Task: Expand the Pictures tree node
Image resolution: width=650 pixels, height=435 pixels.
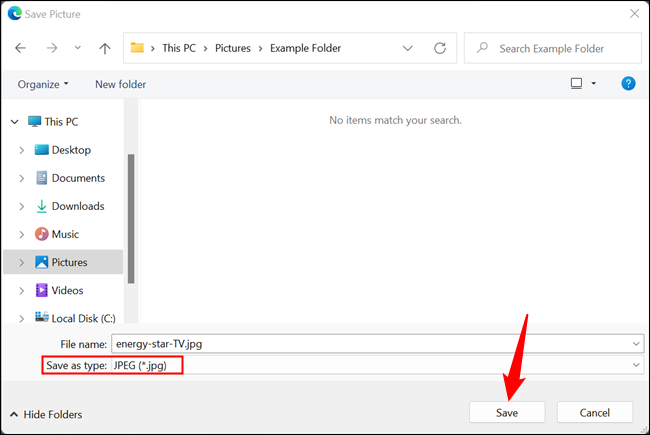Action: click(x=22, y=262)
